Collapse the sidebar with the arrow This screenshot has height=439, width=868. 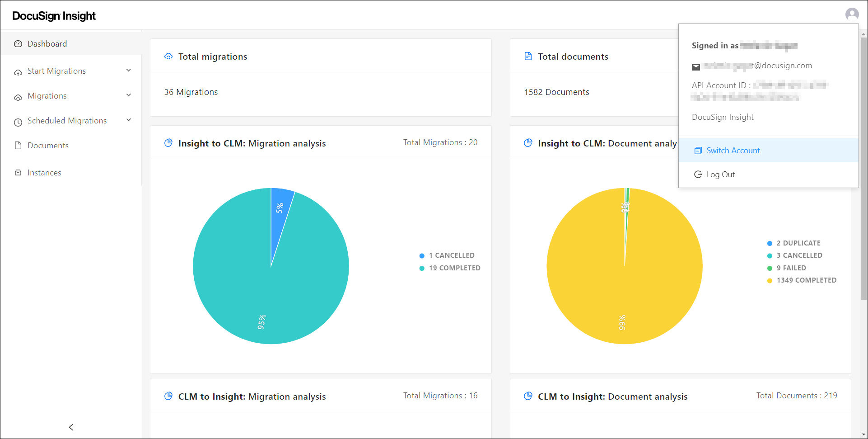pyautogui.click(x=71, y=427)
